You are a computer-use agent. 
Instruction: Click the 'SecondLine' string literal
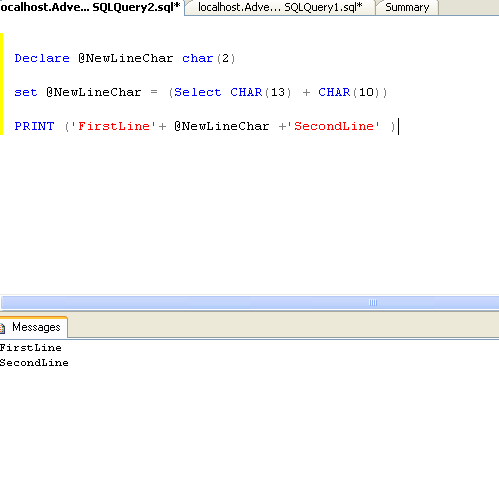coord(333,126)
